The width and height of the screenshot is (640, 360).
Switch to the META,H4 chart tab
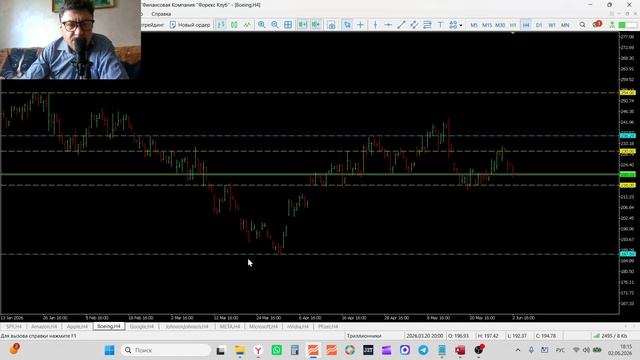click(230, 327)
